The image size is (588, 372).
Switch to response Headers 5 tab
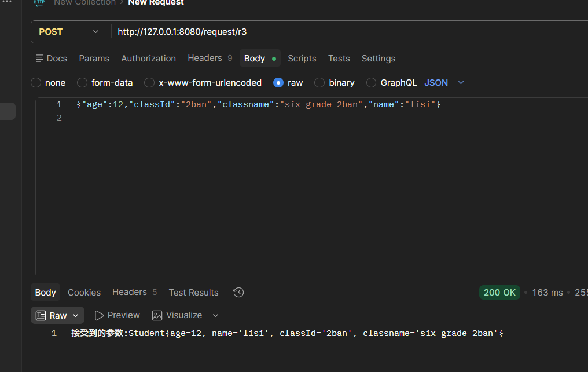click(134, 292)
